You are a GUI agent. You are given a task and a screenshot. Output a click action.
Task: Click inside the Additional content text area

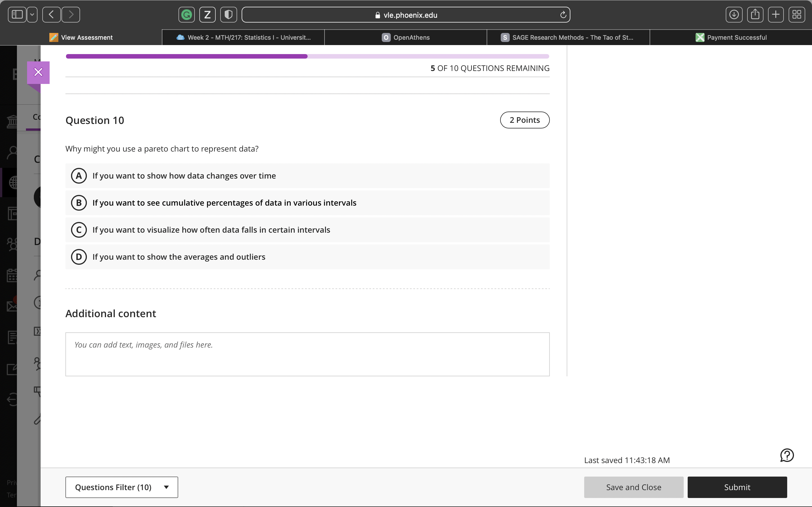307,354
